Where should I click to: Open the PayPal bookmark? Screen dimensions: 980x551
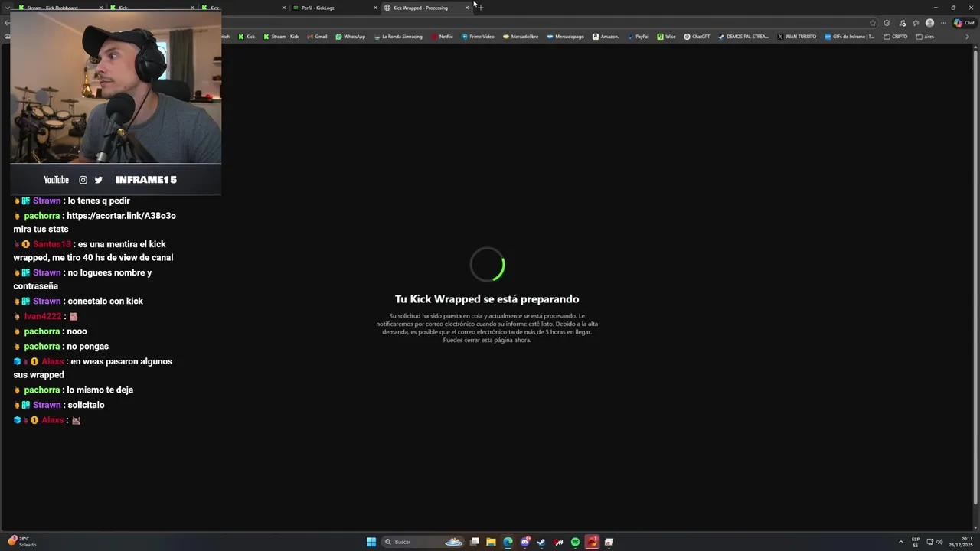(x=638, y=37)
